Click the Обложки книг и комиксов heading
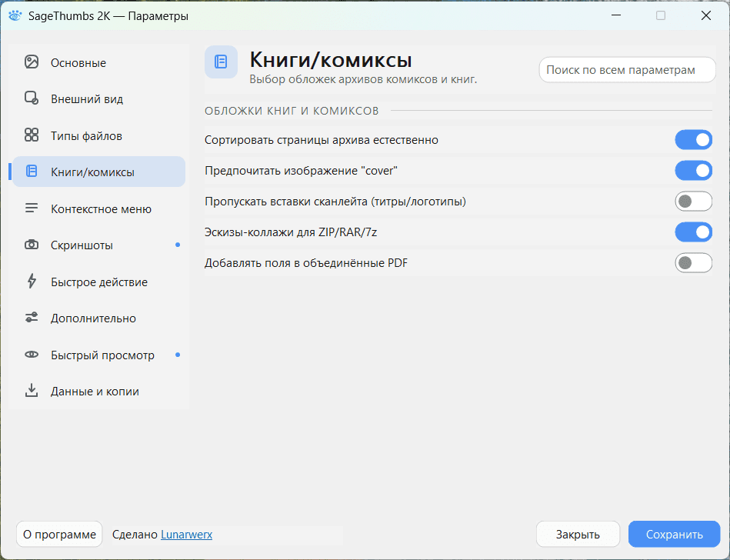 pos(292,111)
